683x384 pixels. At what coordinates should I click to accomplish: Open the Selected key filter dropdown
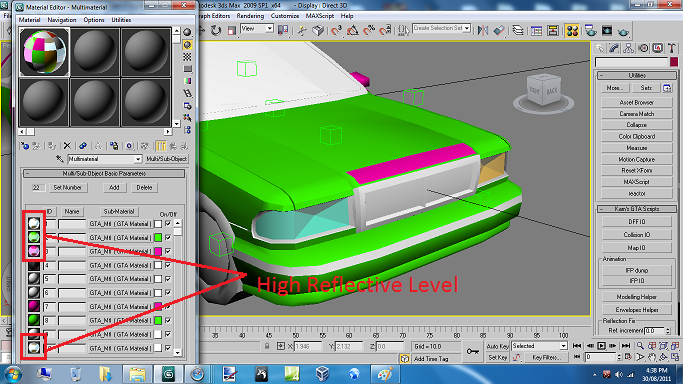pyautogui.click(x=563, y=346)
